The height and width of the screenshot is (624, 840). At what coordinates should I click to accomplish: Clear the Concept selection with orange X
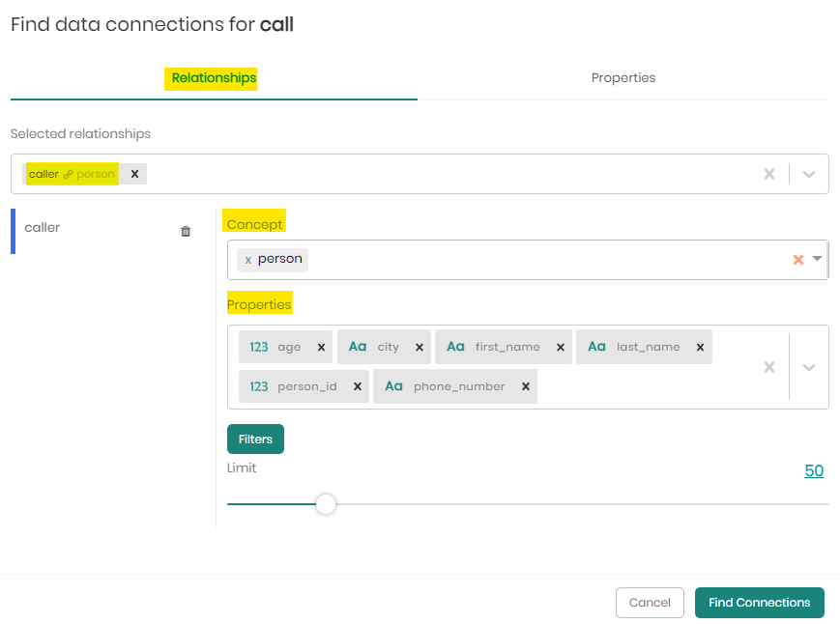tap(797, 260)
